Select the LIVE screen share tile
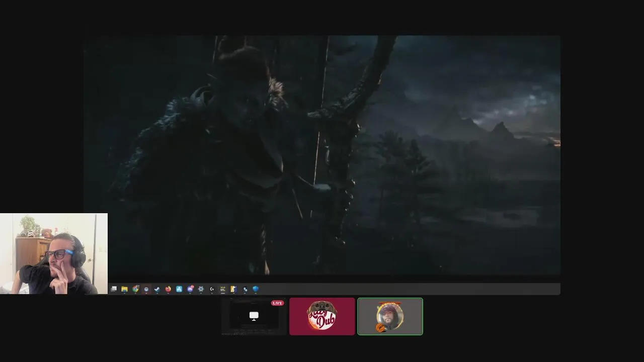This screenshot has height=362, width=644. click(x=254, y=316)
